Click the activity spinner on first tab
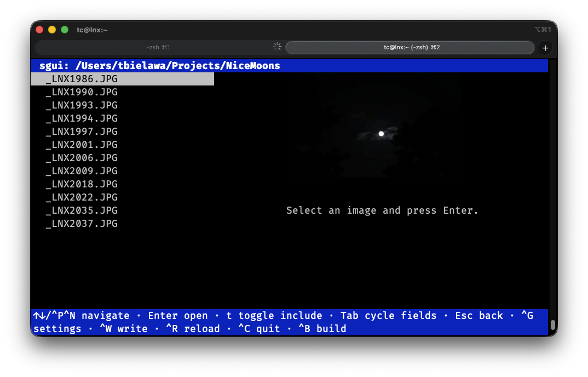This screenshot has height=377, width=588. (x=277, y=47)
